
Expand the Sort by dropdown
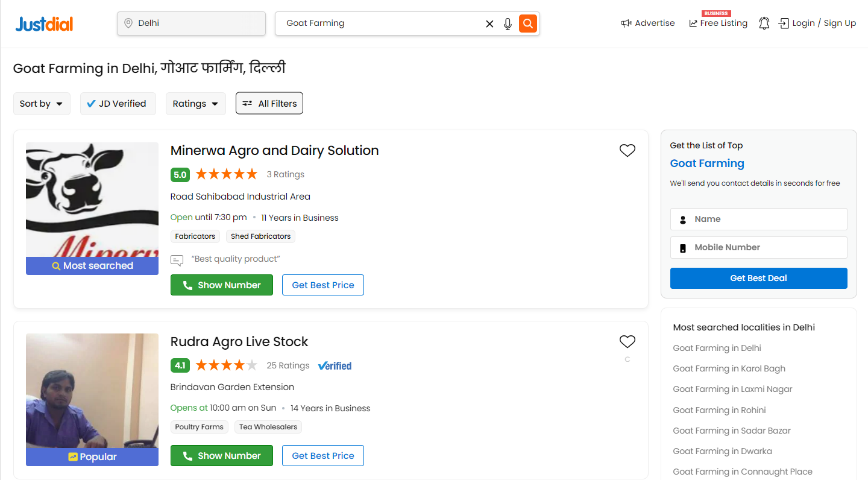pyautogui.click(x=42, y=104)
